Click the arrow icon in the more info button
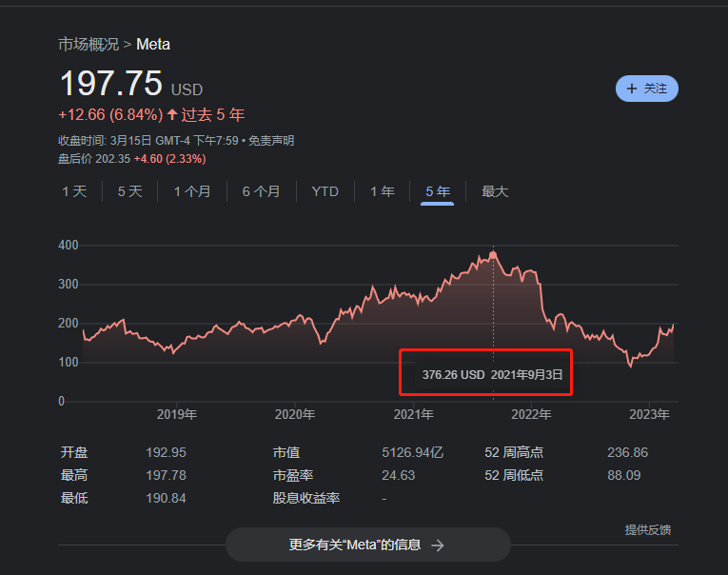The width and height of the screenshot is (728, 575). tap(438, 545)
